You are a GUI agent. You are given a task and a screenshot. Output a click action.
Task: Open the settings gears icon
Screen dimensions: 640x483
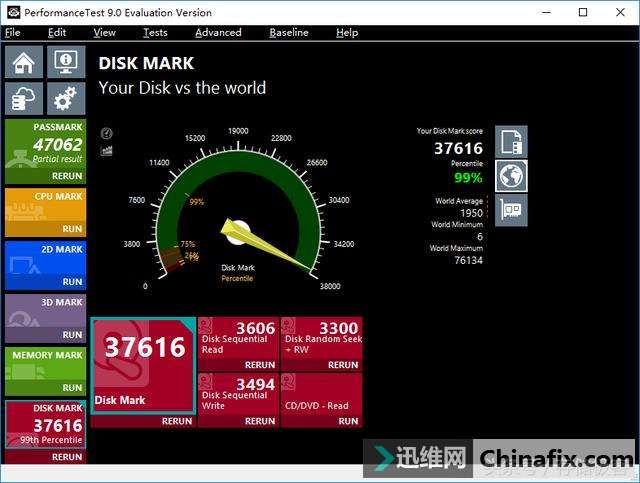click(66, 99)
